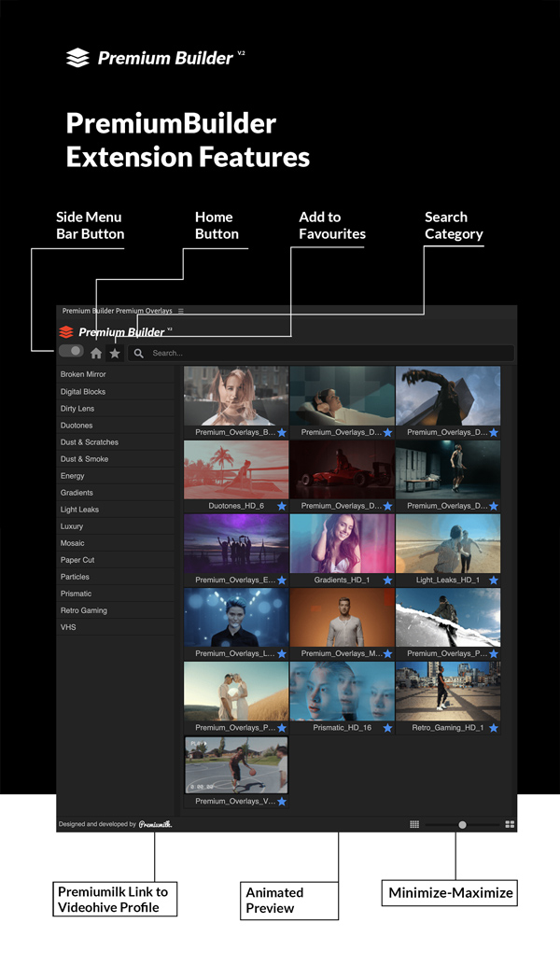The height and width of the screenshot is (979, 560).
Task: Star the Premium_Overlays_L... item
Action: (x=282, y=654)
